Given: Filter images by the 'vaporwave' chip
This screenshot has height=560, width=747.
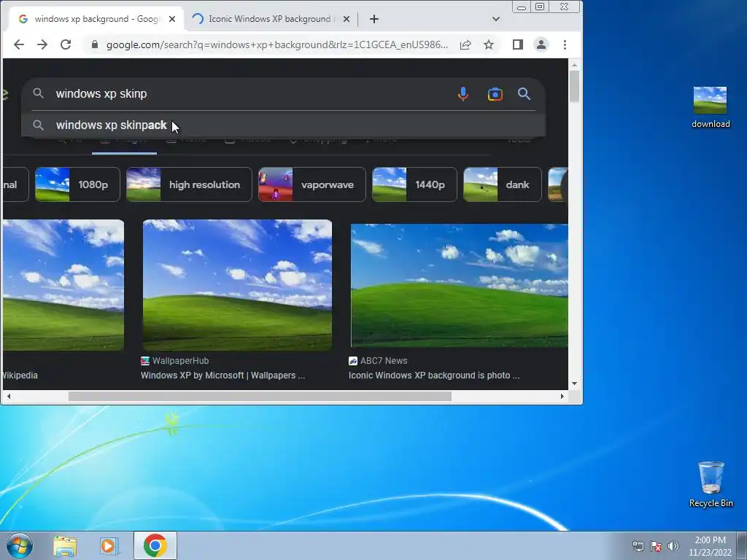Looking at the screenshot, I should pyautogui.click(x=312, y=184).
